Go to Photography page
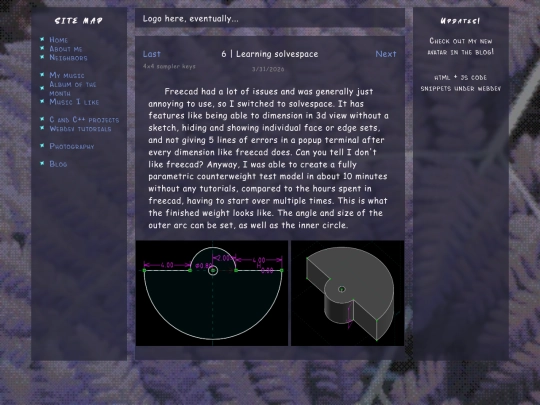The image size is (540, 405). (71, 146)
